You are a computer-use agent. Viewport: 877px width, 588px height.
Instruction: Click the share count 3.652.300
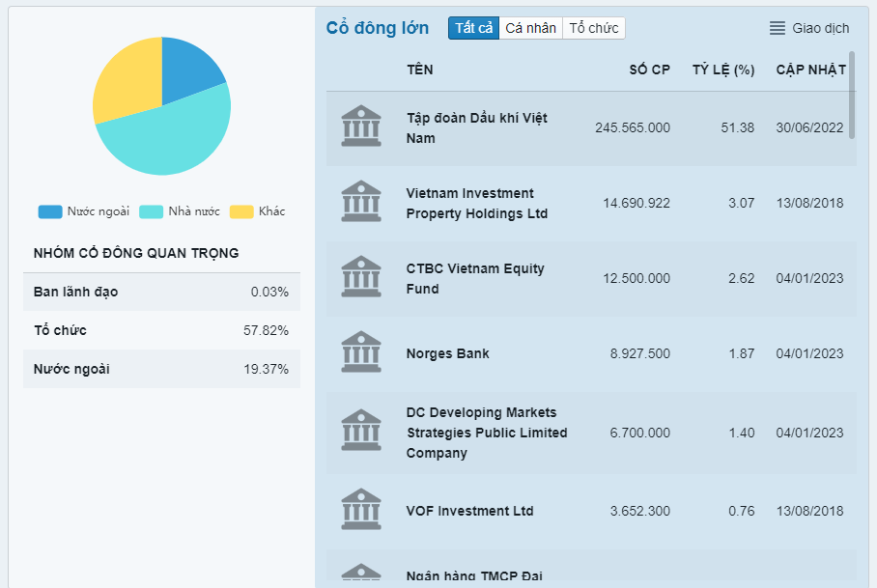[x=639, y=511]
